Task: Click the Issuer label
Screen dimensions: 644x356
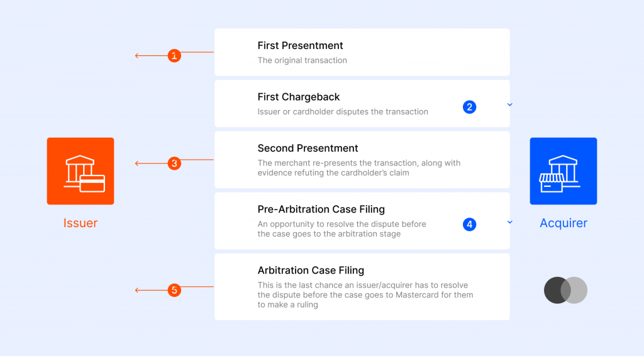Action: coord(80,223)
